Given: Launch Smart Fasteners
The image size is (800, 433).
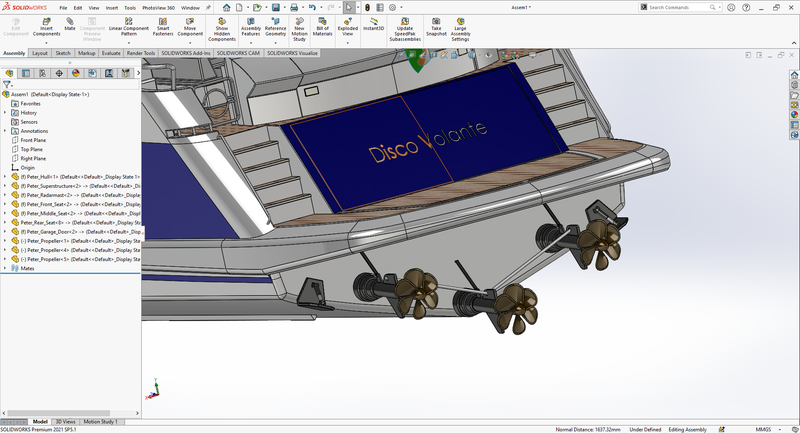Looking at the screenshot, I should click(x=163, y=27).
